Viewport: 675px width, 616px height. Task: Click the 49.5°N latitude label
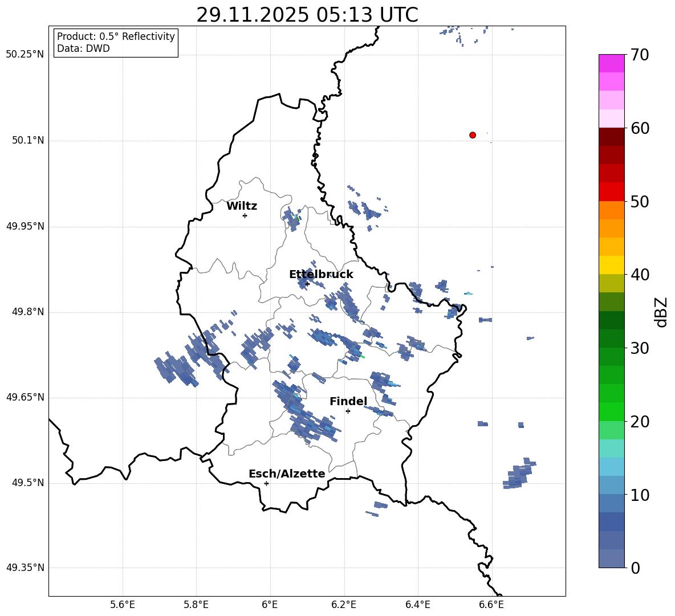click(x=28, y=483)
